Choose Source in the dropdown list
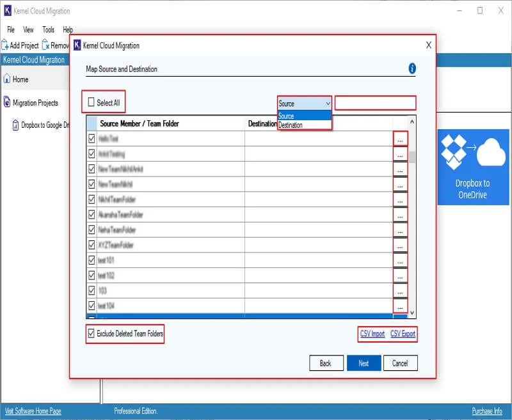 pyautogui.click(x=305, y=116)
